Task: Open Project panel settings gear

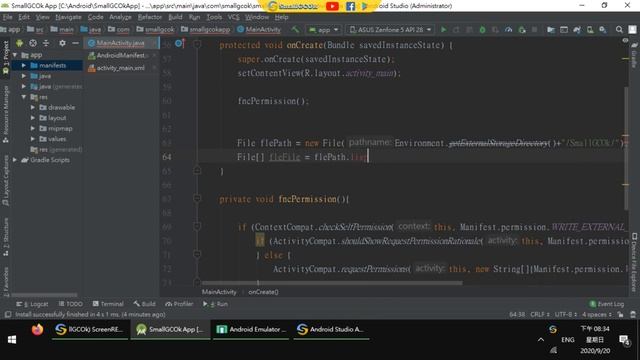Action: 62,43
